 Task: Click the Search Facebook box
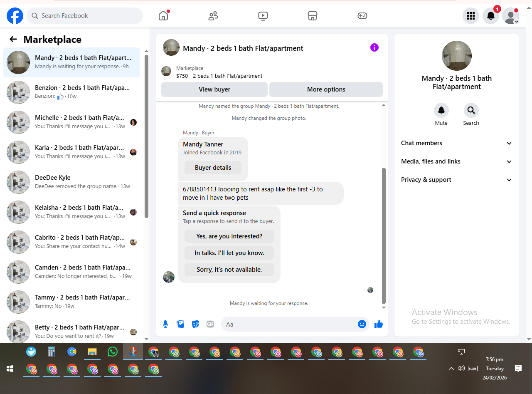point(85,16)
